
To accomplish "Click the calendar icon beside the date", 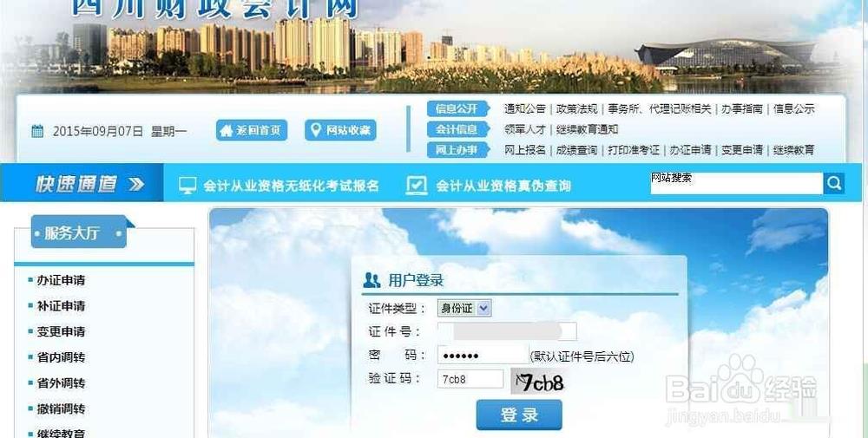I will coord(37,132).
